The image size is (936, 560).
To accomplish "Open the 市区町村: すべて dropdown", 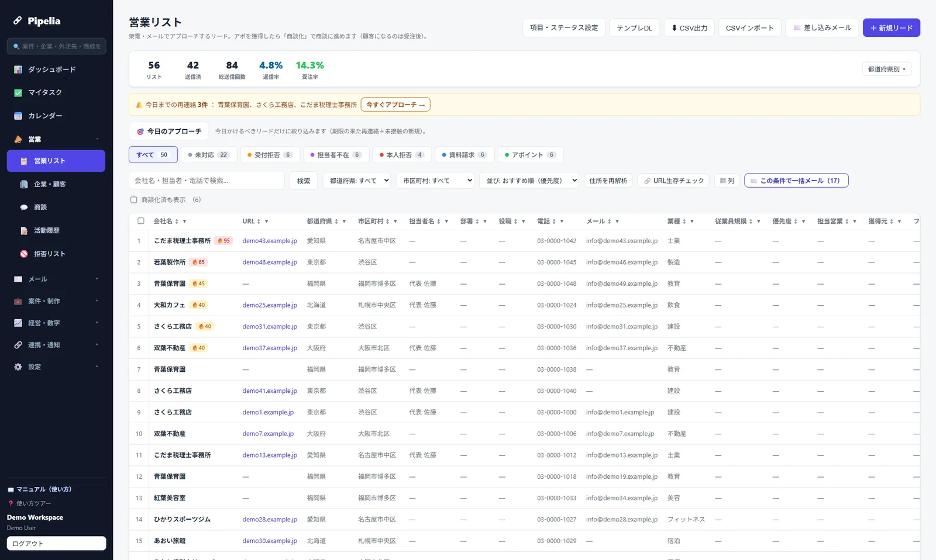I will click(x=435, y=181).
